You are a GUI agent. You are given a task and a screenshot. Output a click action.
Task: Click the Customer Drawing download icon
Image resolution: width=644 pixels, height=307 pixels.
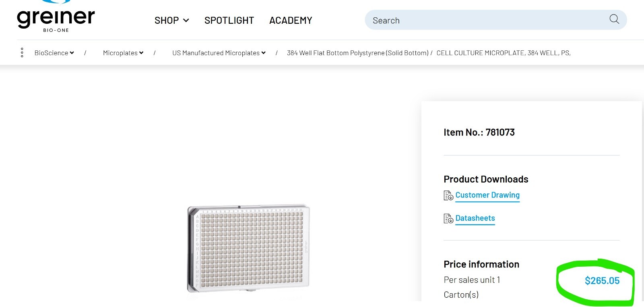(x=448, y=195)
